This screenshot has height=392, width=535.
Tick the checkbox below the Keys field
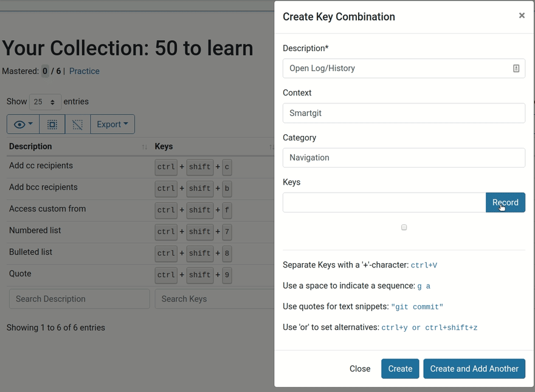coord(404,227)
